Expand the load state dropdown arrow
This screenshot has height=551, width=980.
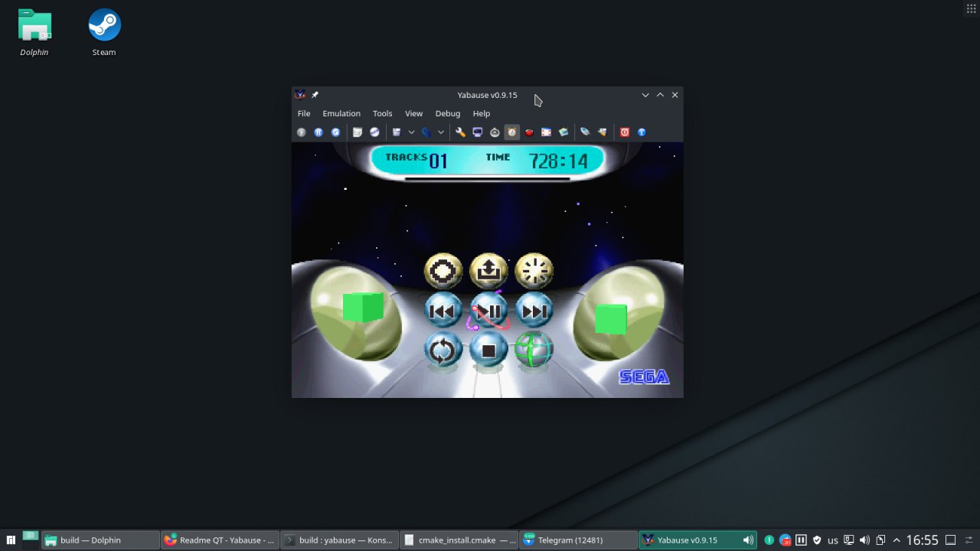(441, 132)
